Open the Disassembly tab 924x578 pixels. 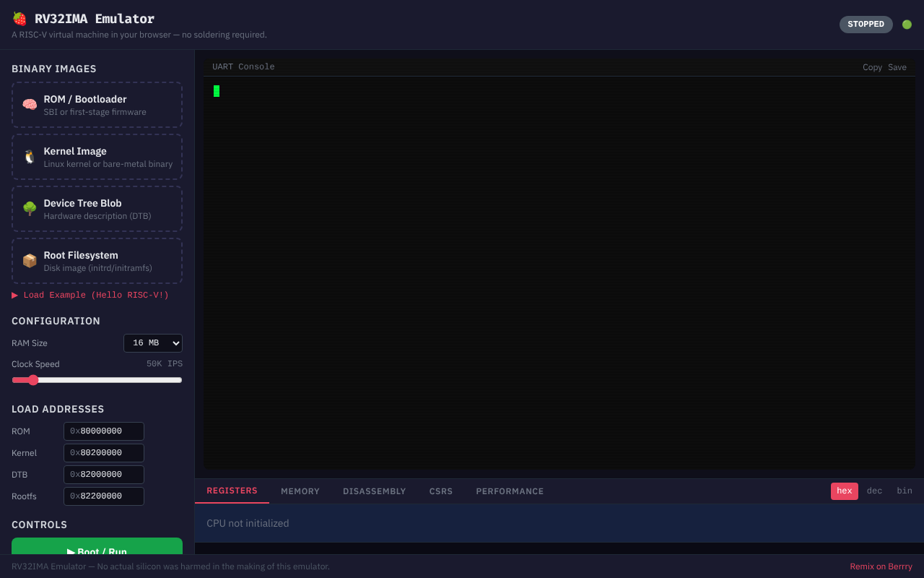375,491
